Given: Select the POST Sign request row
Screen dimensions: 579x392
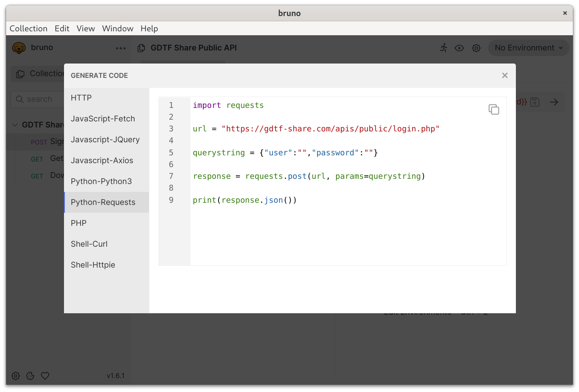Looking at the screenshot, I should click(36, 142).
